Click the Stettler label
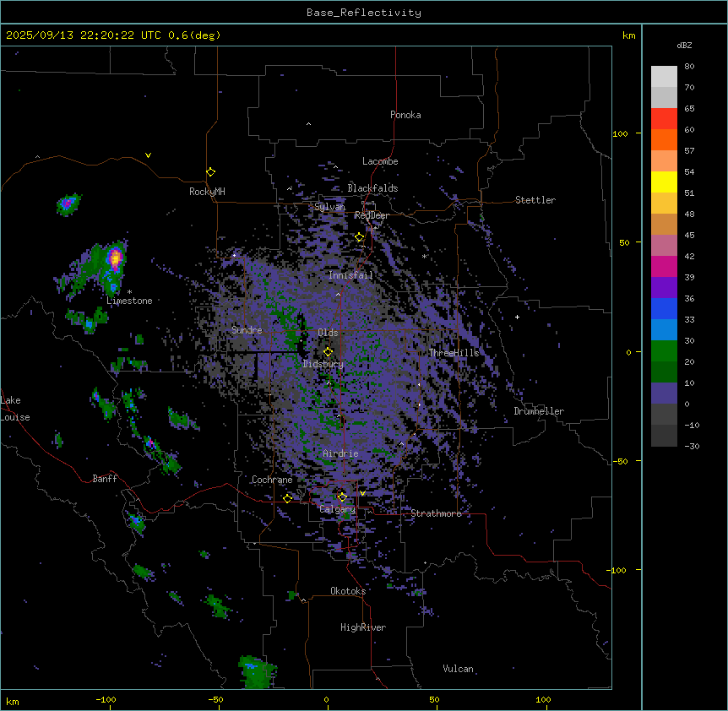 click(x=535, y=200)
